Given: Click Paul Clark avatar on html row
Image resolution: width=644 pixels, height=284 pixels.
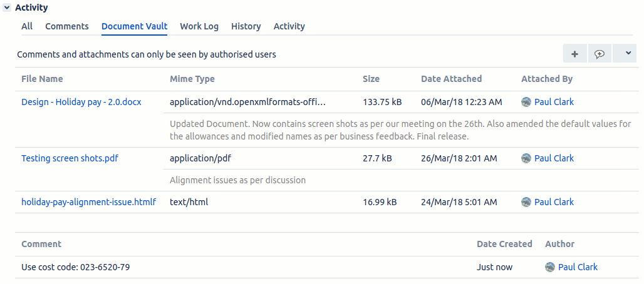Looking at the screenshot, I should tap(526, 202).
